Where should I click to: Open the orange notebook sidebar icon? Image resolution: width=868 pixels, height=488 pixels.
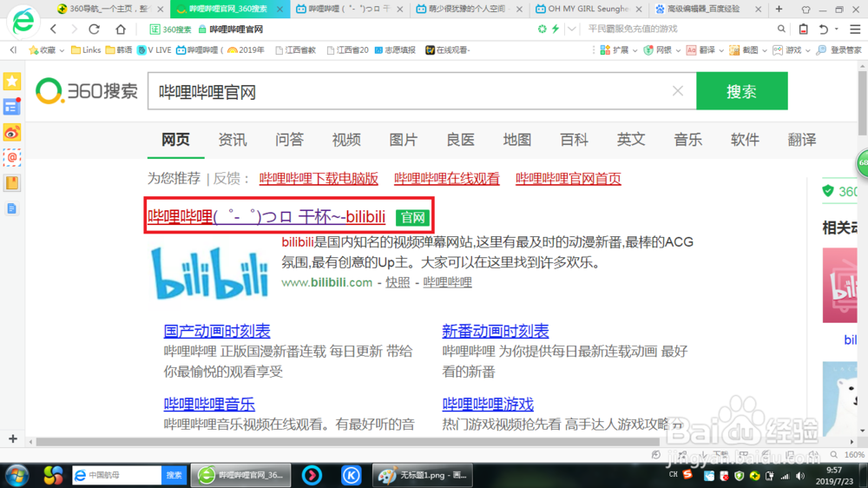tap(12, 183)
